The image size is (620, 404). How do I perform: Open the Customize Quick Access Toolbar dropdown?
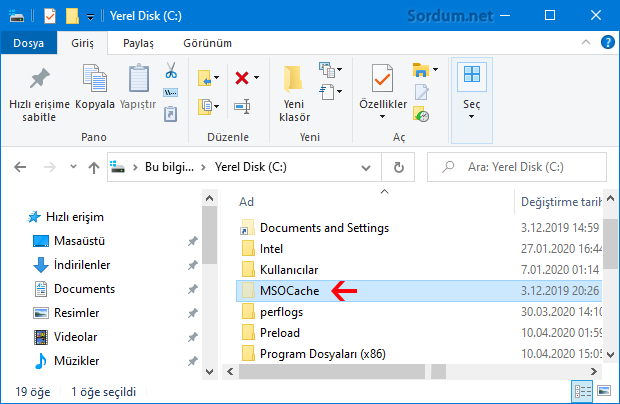(x=91, y=17)
